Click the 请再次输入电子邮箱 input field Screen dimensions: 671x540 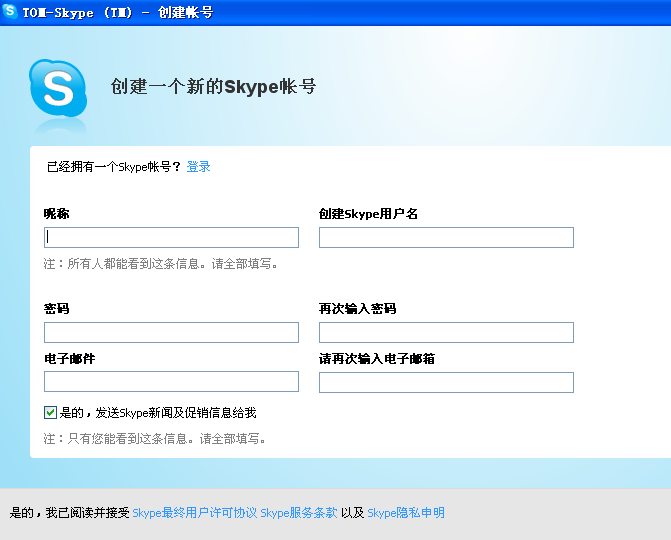point(446,382)
